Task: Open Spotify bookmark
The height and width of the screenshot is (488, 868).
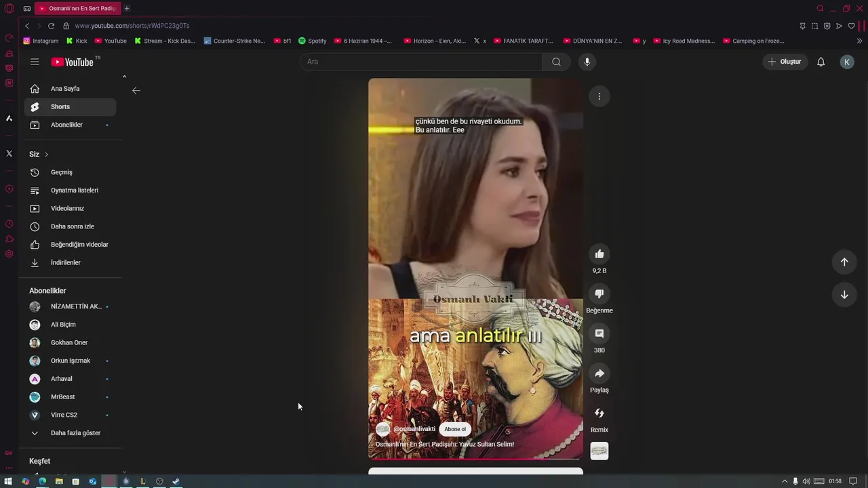Action: (x=312, y=41)
